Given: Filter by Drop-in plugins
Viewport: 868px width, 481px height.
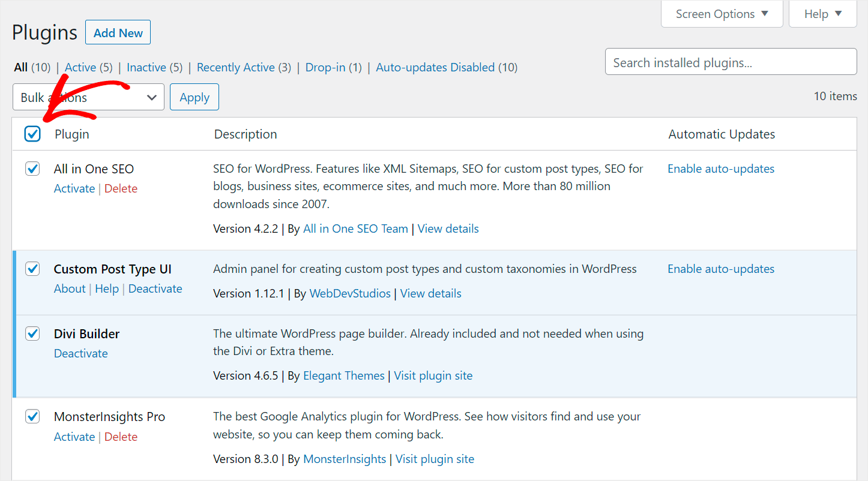Looking at the screenshot, I should pos(325,67).
